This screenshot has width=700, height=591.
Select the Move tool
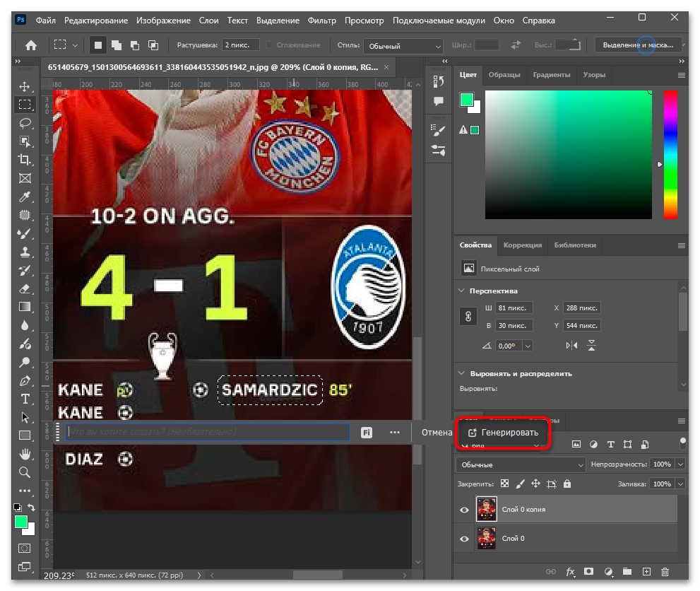coord(25,86)
